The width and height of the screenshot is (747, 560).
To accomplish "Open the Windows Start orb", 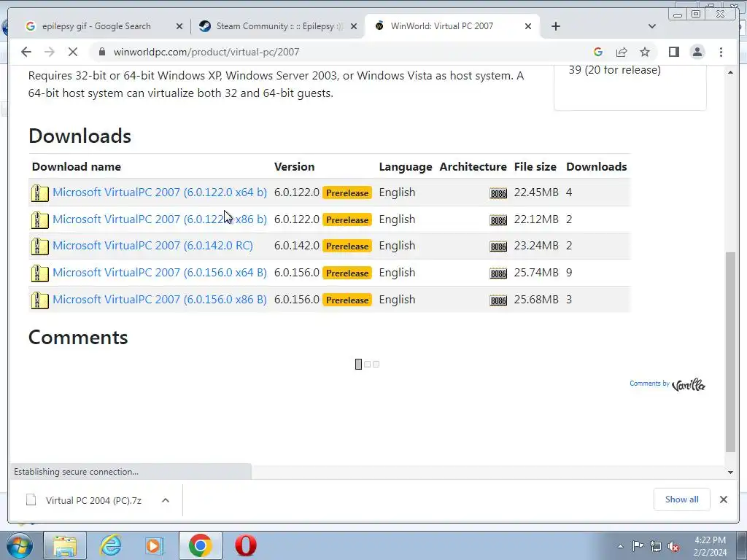I will [19, 545].
